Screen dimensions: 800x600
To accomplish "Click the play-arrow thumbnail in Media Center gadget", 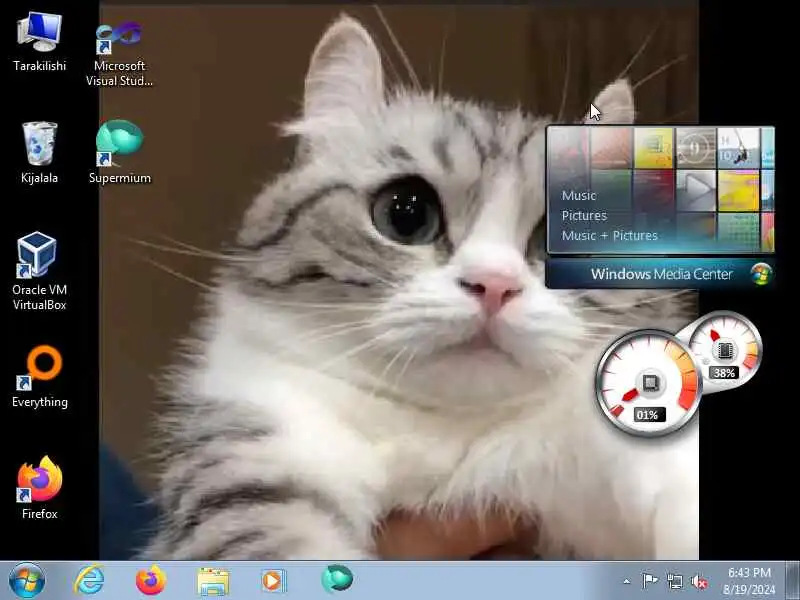I will pos(696,190).
